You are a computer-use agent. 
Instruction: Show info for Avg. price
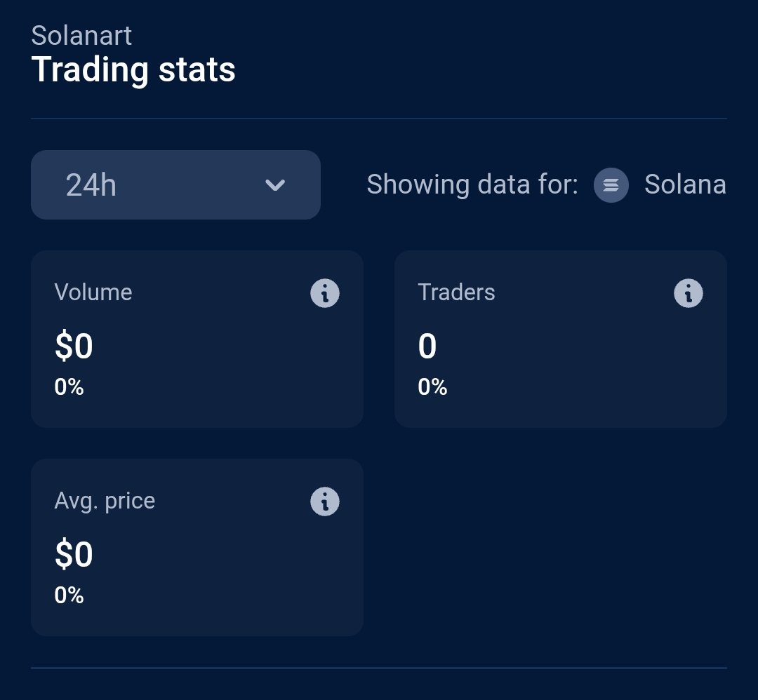(325, 502)
